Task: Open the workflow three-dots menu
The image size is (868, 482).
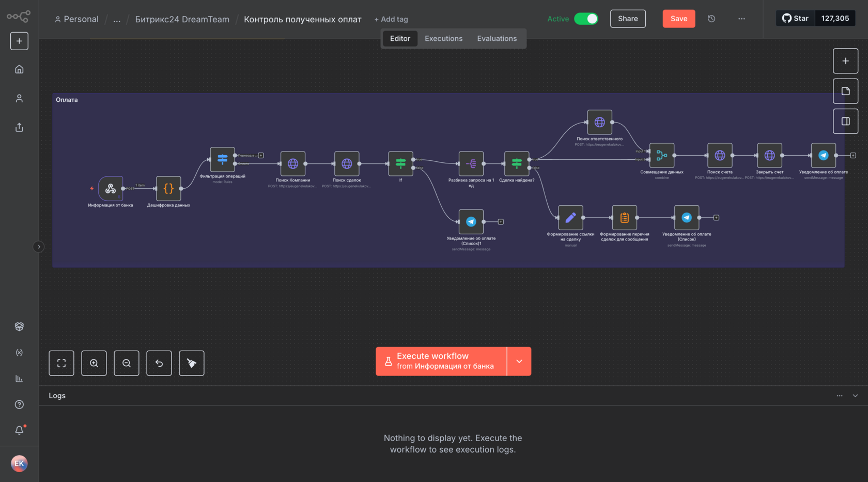Action: [741, 19]
